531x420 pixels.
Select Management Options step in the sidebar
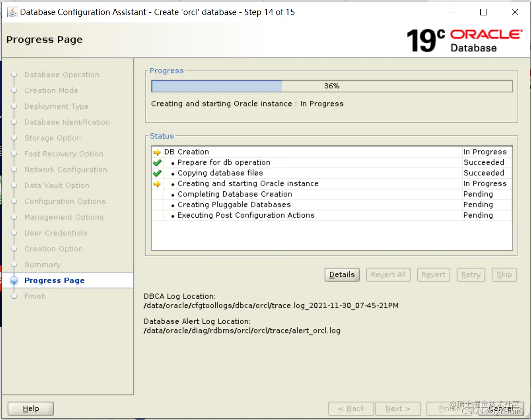point(64,217)
